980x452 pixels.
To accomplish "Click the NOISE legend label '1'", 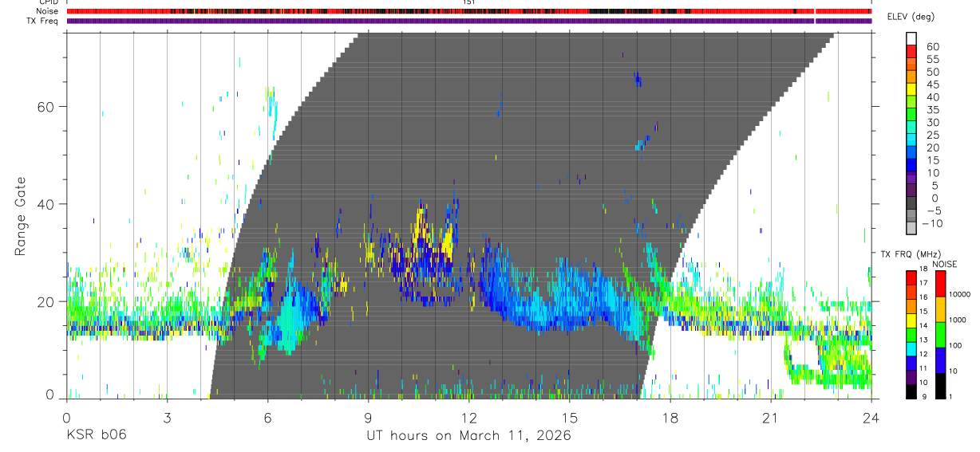I will [950, 396].
